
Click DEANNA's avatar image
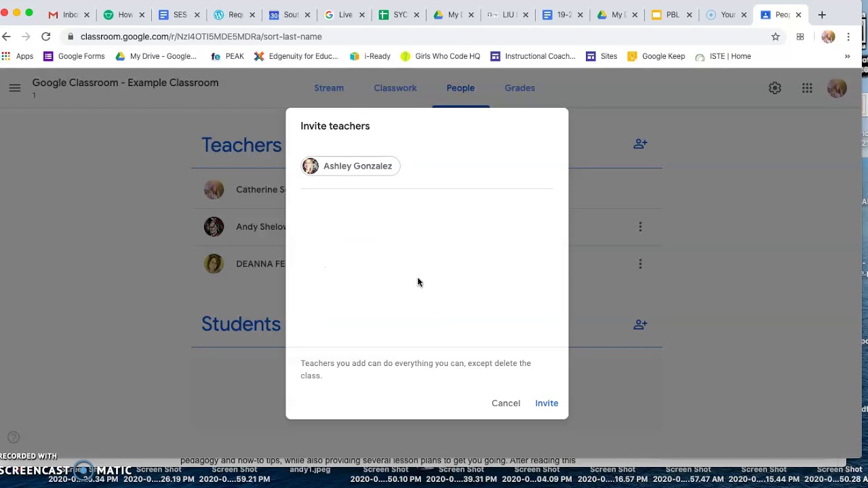[x=214, y=264]
